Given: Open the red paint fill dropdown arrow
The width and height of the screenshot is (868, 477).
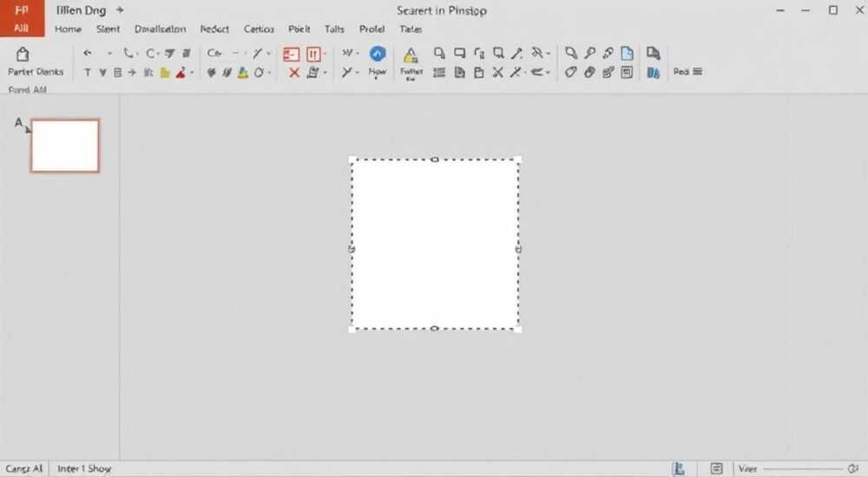Looking at the screenshot, I should pos(192,73).
